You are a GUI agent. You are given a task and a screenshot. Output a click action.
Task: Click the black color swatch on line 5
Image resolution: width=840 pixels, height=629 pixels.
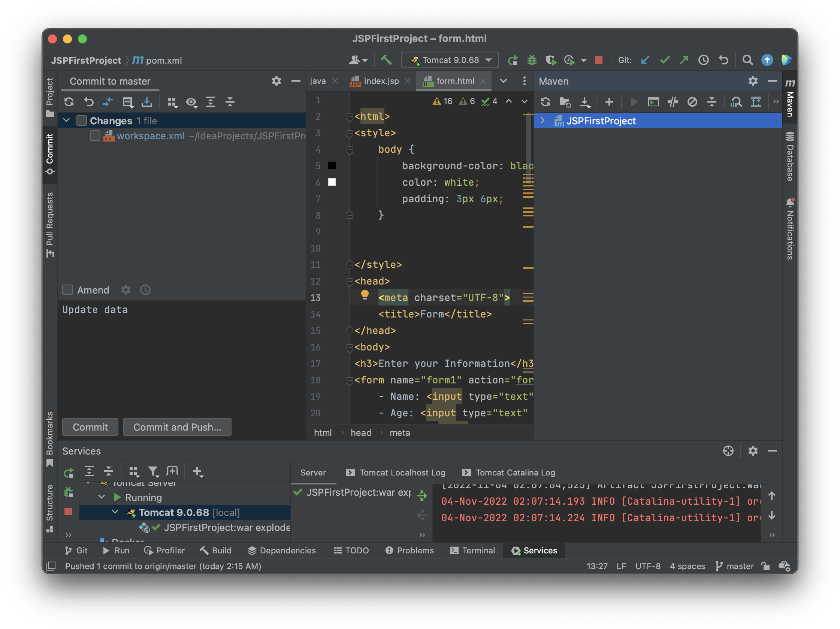coord(332,166)
